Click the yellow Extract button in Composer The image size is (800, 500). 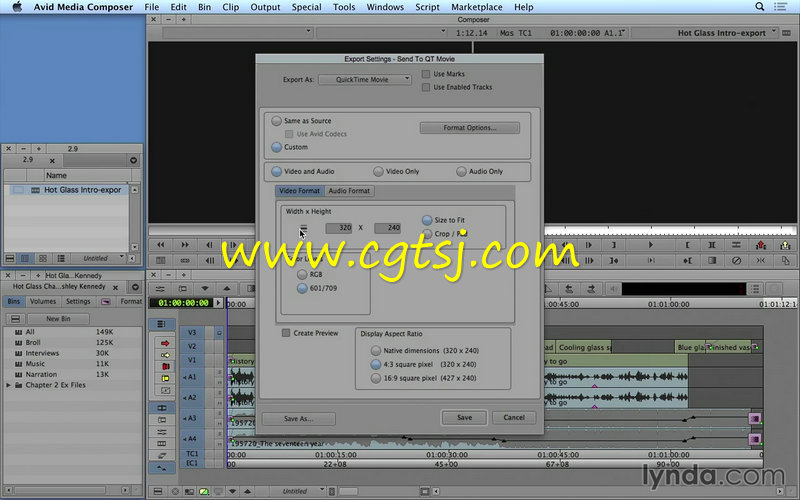tap(785, 245)
